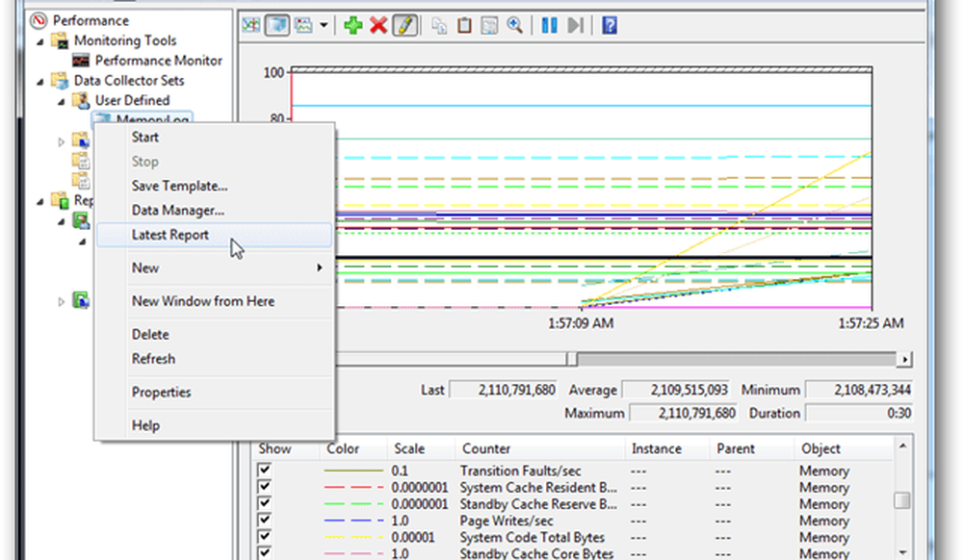The height and width of the screenshot is (560, 963).
Task: Click the Counter column header
Action: click(485, 448)
